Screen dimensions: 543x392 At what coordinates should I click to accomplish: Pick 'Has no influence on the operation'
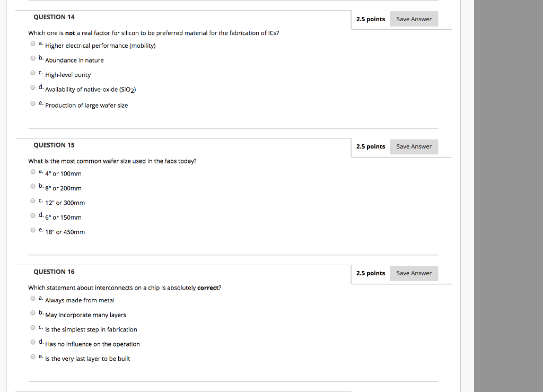coord(32,342)
